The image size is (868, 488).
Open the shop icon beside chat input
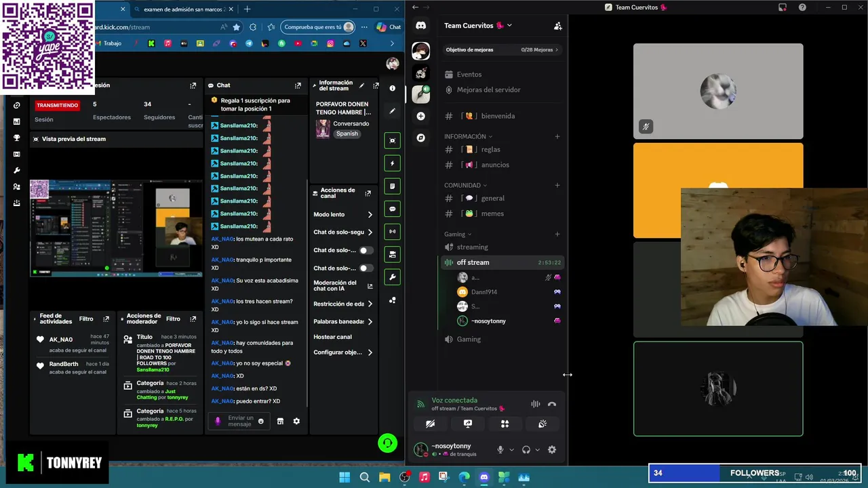(280, 422)
